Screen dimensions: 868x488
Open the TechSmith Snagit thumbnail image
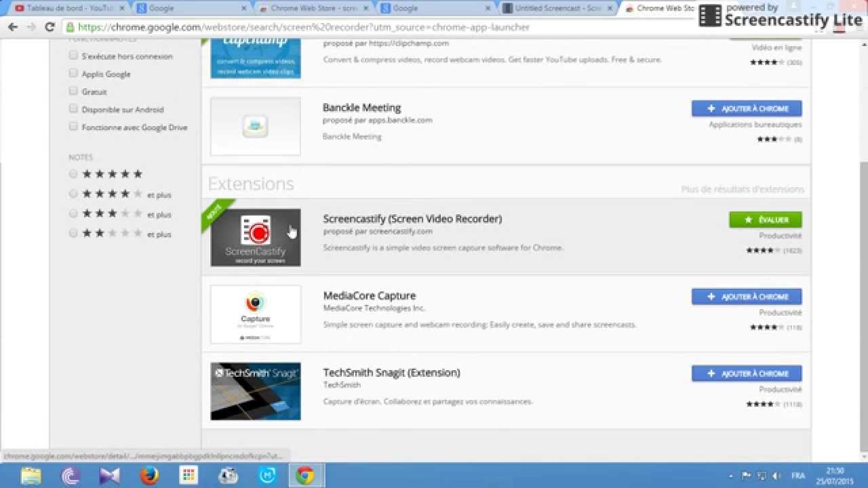coord(256,391)
